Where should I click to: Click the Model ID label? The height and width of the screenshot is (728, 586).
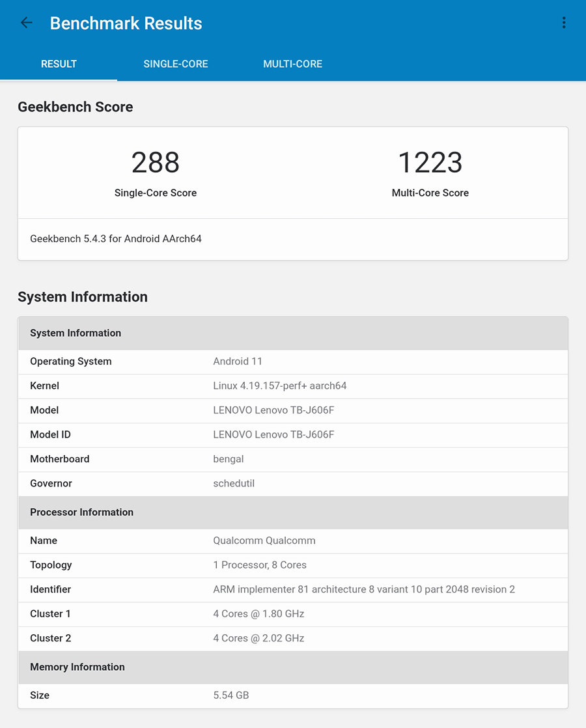pyautogui.click(x=50, y=434)
